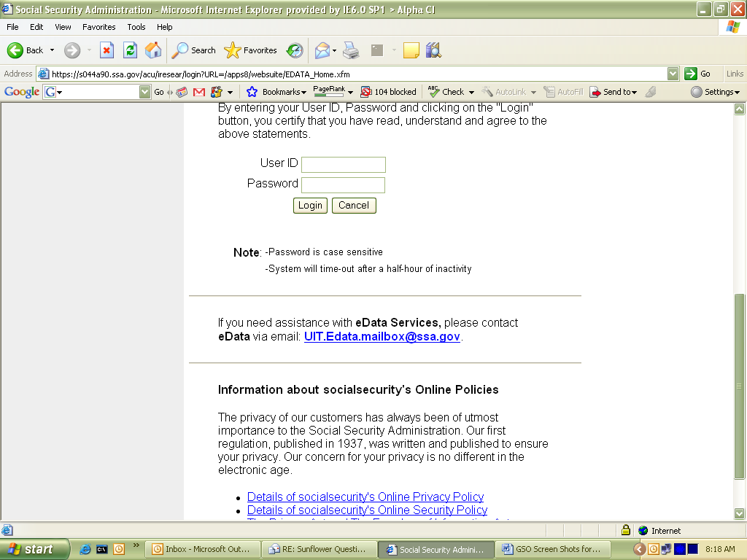The width and height of the screenshot is (747, 560).
Task: Click the Cancel button
Action: click(x=354, y=206)
